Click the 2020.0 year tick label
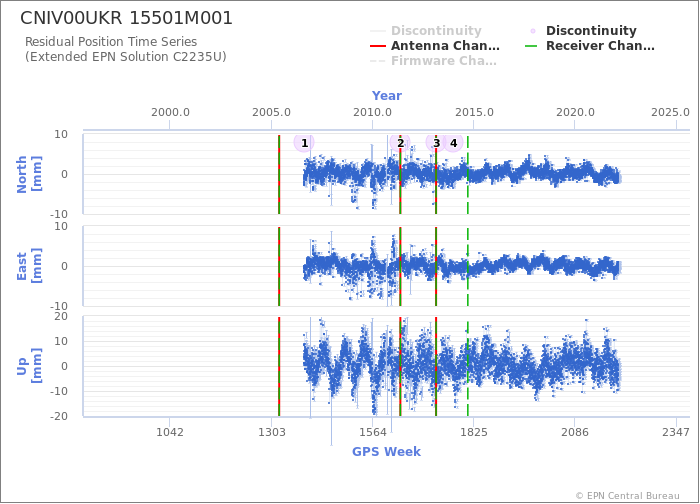This screenshot has width=700, height=504. click(575, 112)
